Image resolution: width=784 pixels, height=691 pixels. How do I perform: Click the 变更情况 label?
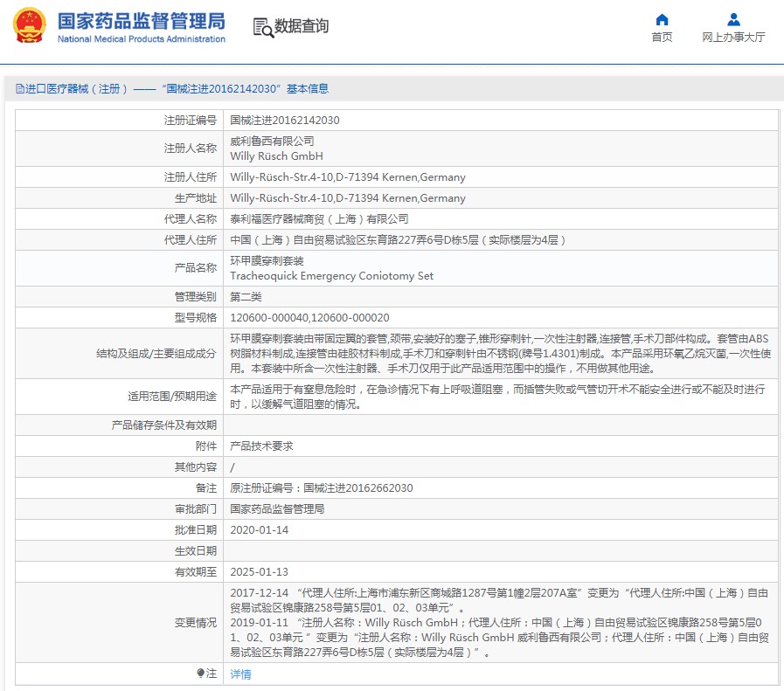(196, 623)
